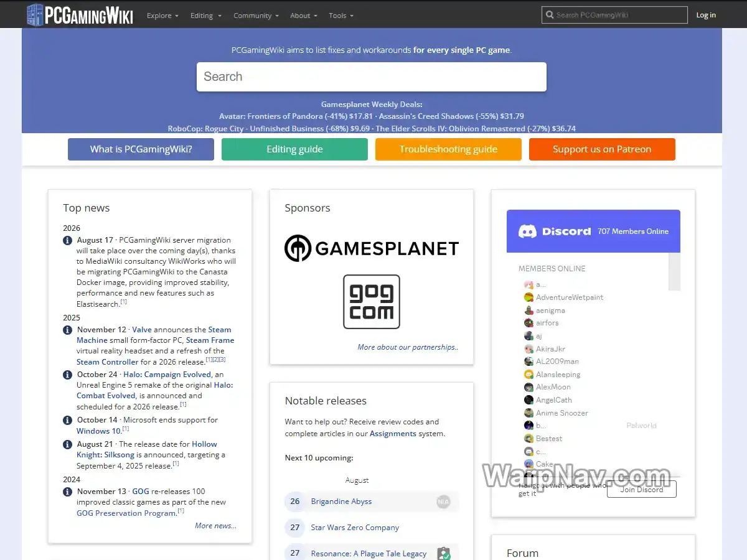
Task: Click Support us on Patreon button
Action: (x=602, y=149)
